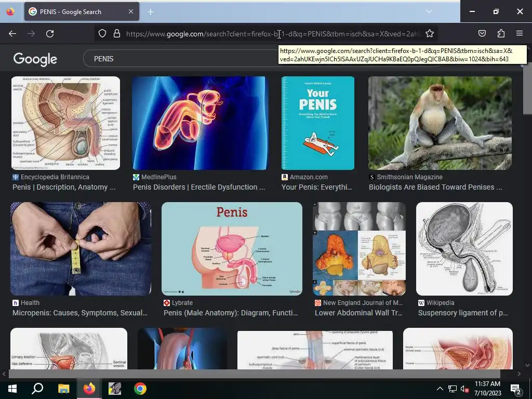Reload the current Google Search page
532x399 pixels.
pos(50,34)
